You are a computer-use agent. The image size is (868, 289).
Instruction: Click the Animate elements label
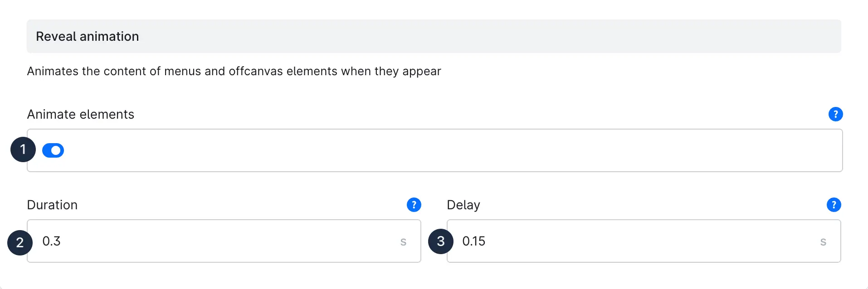pos(81,114)
